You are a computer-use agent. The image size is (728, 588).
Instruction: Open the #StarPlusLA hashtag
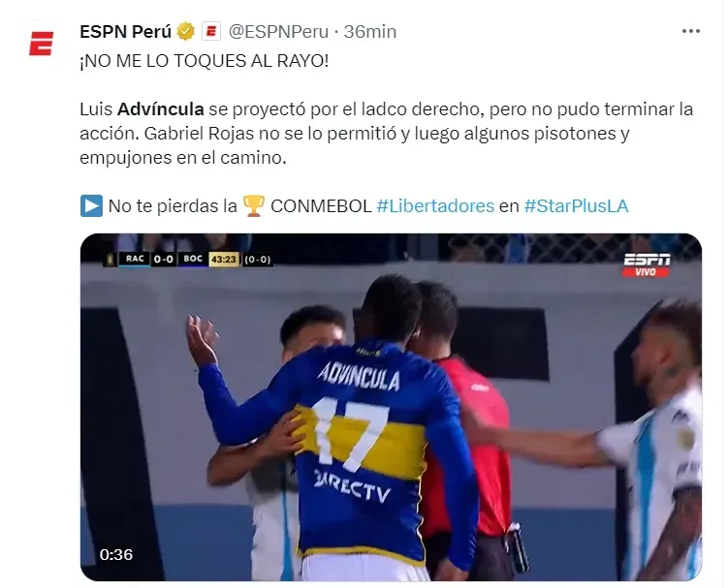[x=576, y=206]
